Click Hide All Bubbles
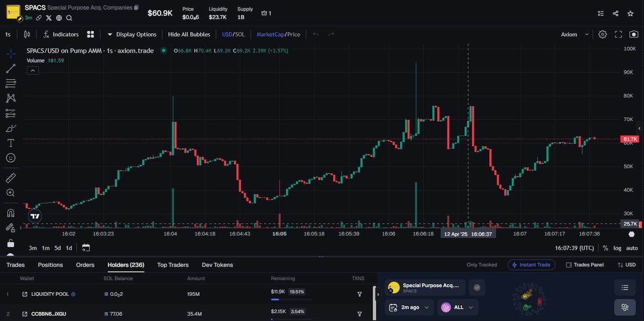Image resolution: width=644 pixels, height=321 pixels. click(x=189, y=34)
